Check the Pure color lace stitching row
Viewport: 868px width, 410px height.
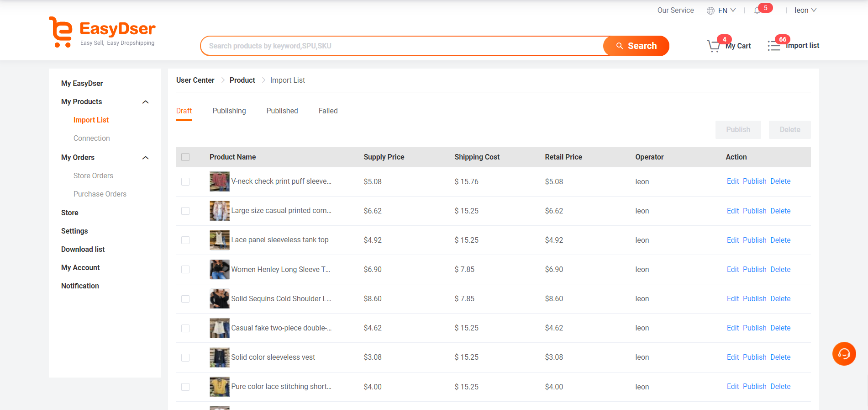point(185,387)
